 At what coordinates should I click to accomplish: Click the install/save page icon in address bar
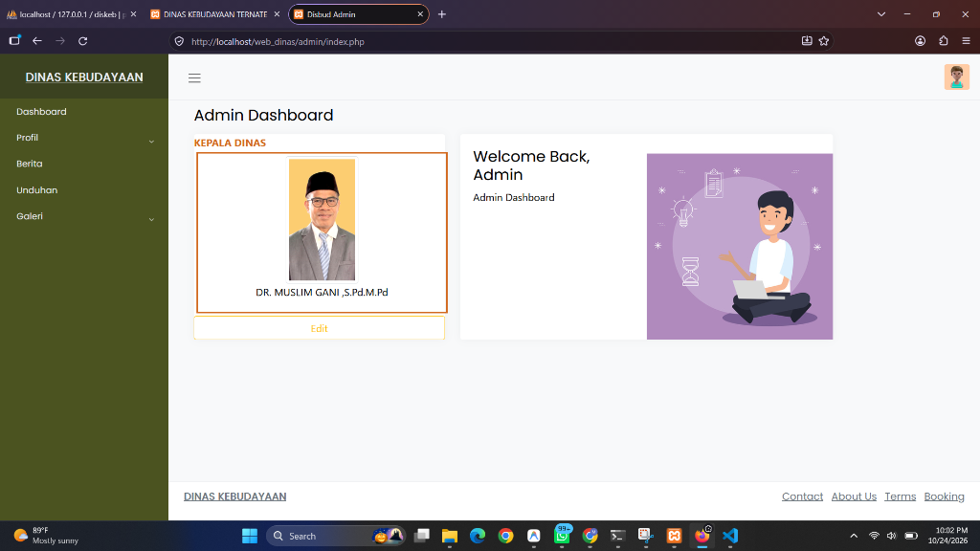tap(807, 41)
